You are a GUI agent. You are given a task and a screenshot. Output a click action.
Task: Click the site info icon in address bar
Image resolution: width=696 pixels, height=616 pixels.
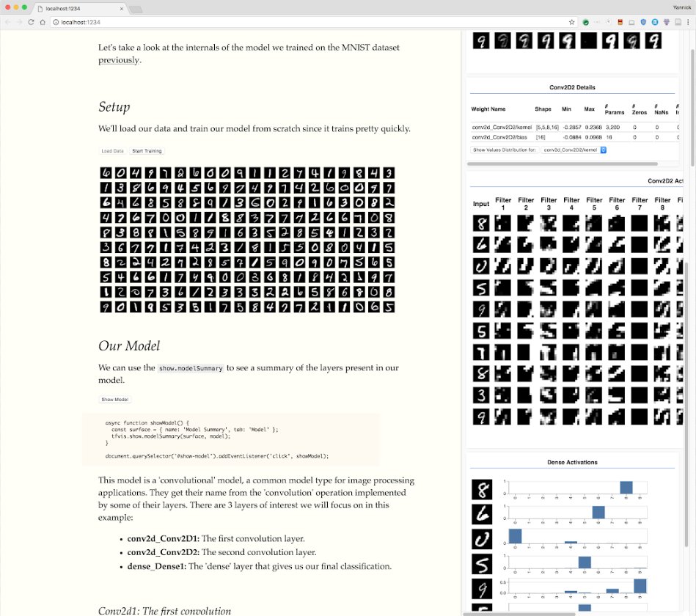(56, 22)
